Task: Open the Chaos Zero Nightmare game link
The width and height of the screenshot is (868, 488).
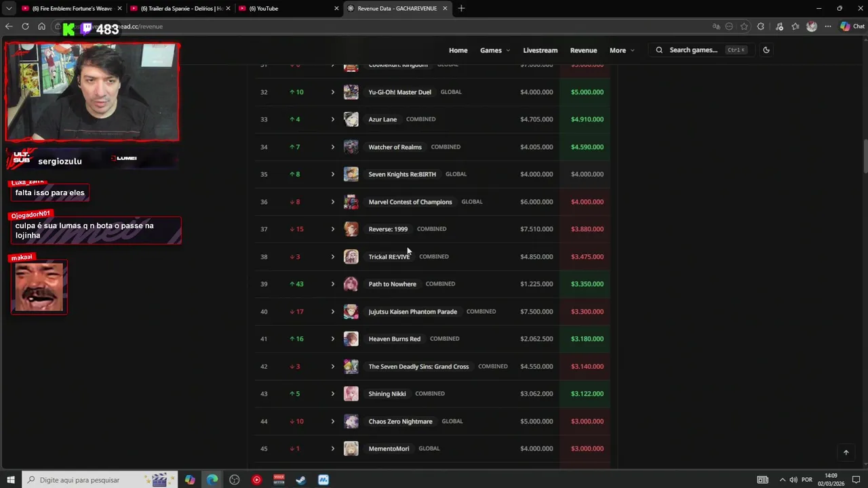Action: tap(400, 422)
